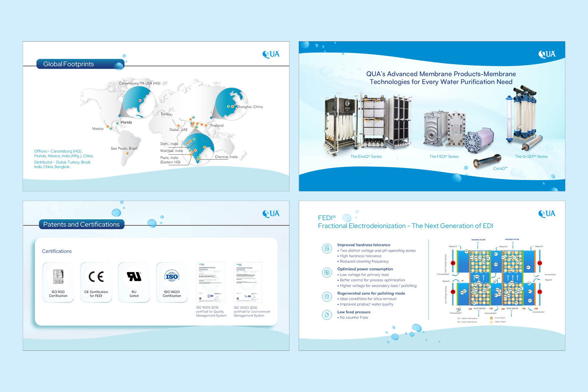
Task: Click the Higher voltage for secondary load bullet
Action: tap(377, 286)
